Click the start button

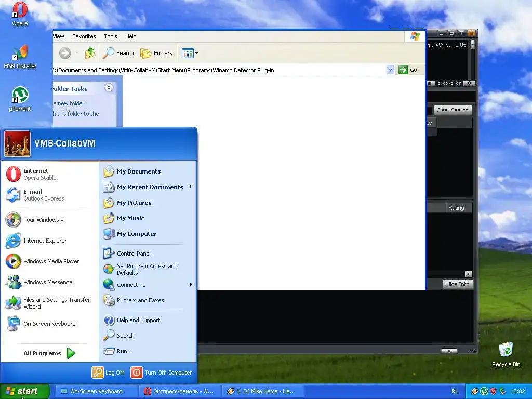(x=24, y=391)
